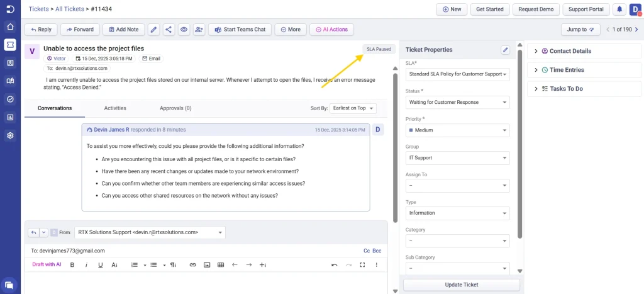This screenshot has height=294, width=644.
Task: Switch to the Activities tab
Action: 115,108
